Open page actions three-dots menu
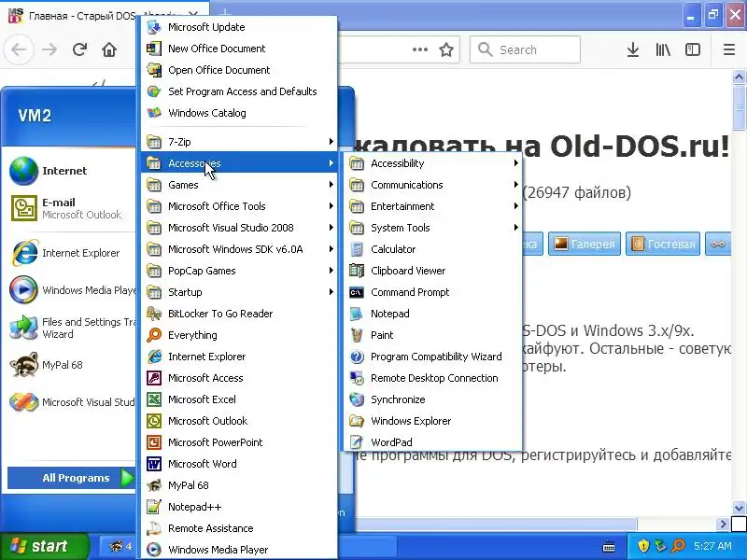Viewport: 747px width, 560px height. (419, 49)
